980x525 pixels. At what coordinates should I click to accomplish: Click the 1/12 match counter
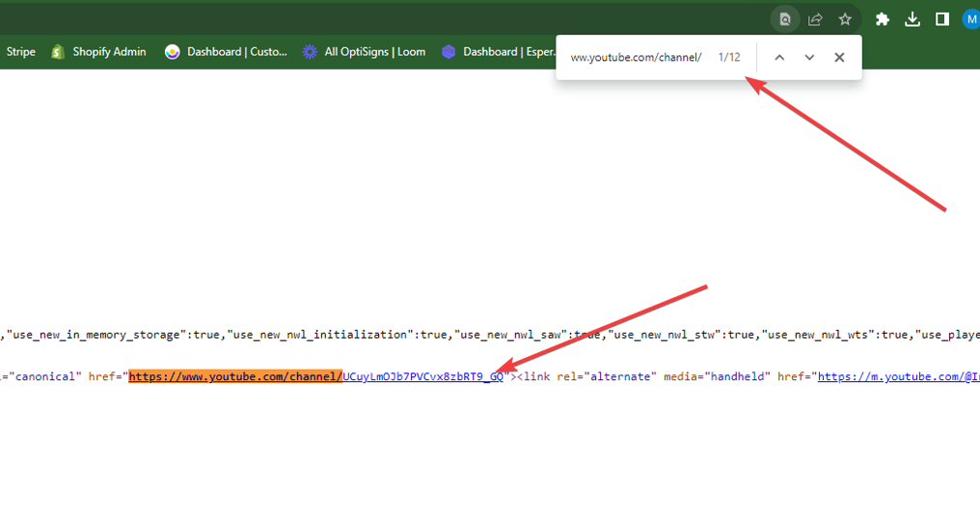(x=729, y=58)
